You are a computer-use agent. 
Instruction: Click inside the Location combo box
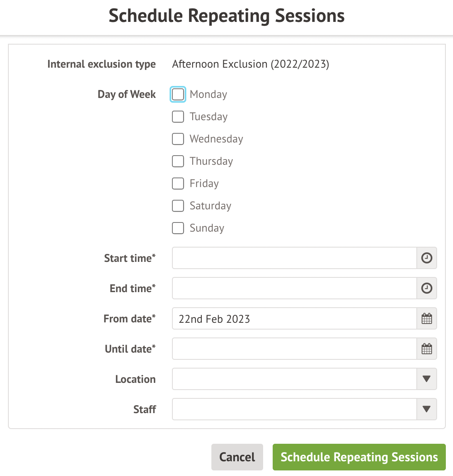point(294,379)
